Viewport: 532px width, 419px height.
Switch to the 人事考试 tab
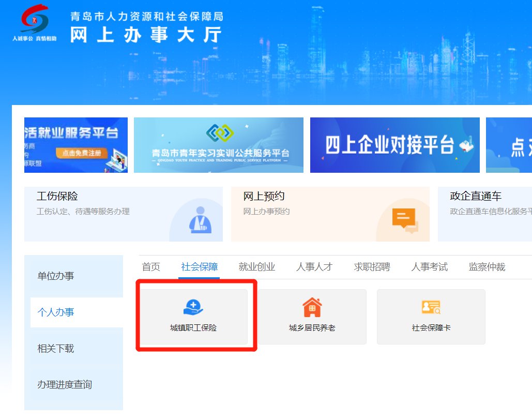click(x=429, y=267)
